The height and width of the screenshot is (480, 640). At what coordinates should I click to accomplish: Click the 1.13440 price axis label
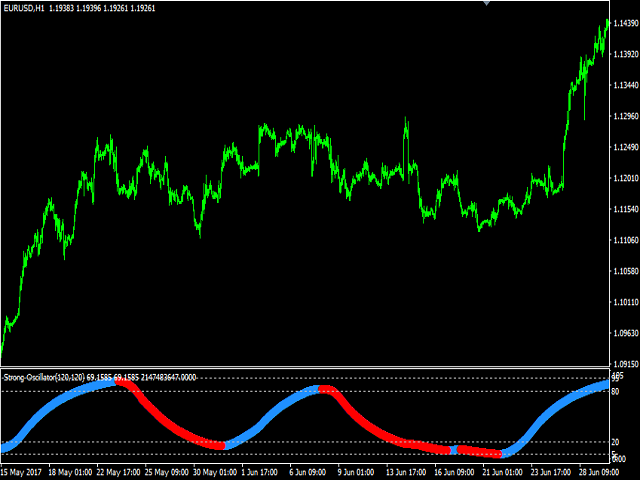point(626,85)
